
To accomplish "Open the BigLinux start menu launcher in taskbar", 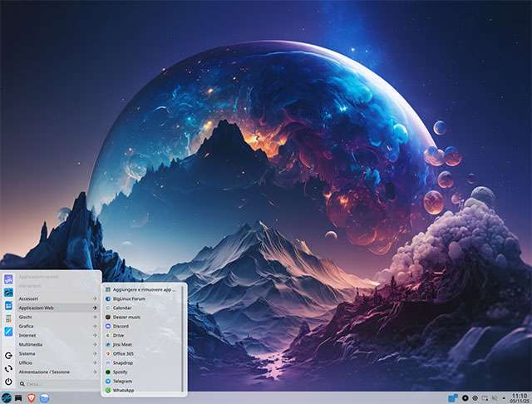I will pos(7,397).
